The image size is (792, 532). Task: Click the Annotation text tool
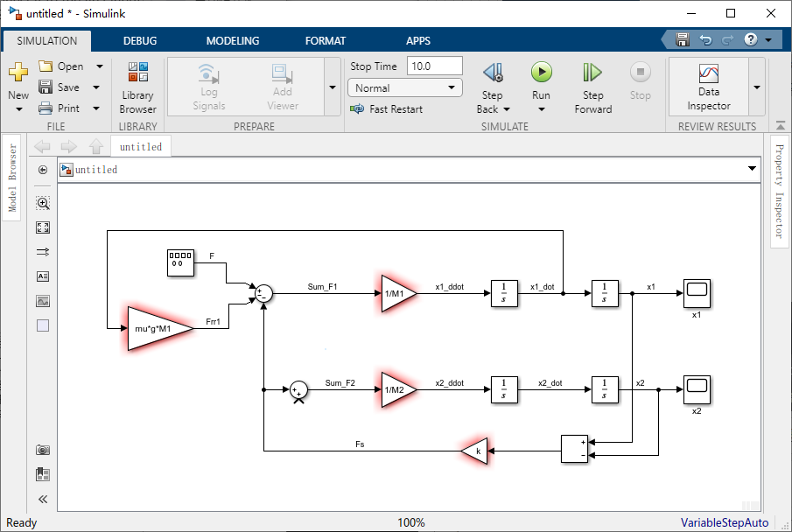43,276
